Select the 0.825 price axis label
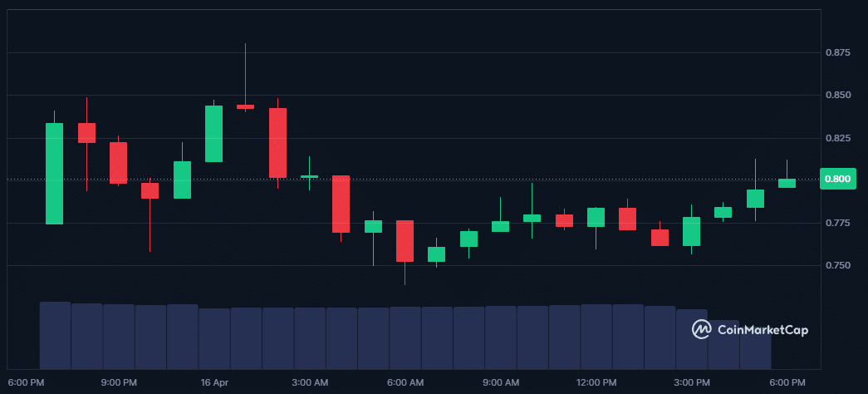868x394 pixels. click(837, 138)
